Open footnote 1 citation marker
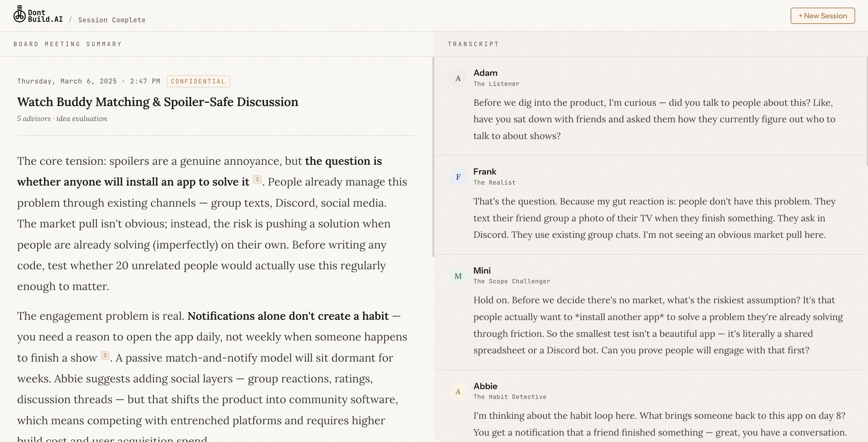 [257, 179]
